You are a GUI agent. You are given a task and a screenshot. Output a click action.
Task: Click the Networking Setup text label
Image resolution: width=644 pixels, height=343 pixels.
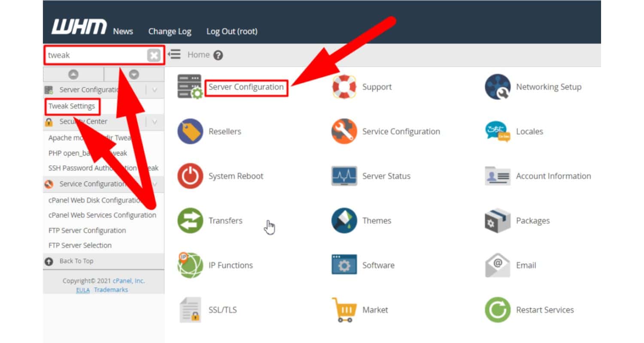pyautogui.click(x=549, y=87)
